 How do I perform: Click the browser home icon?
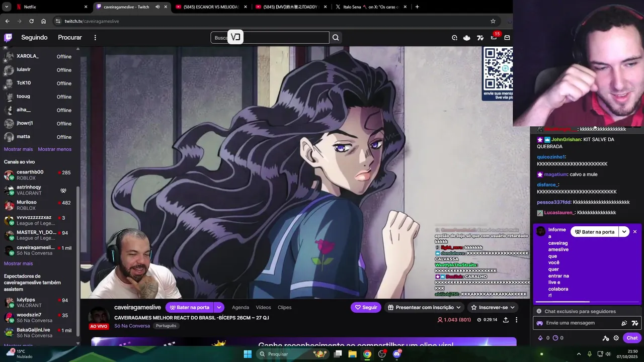tap(44, 21)
